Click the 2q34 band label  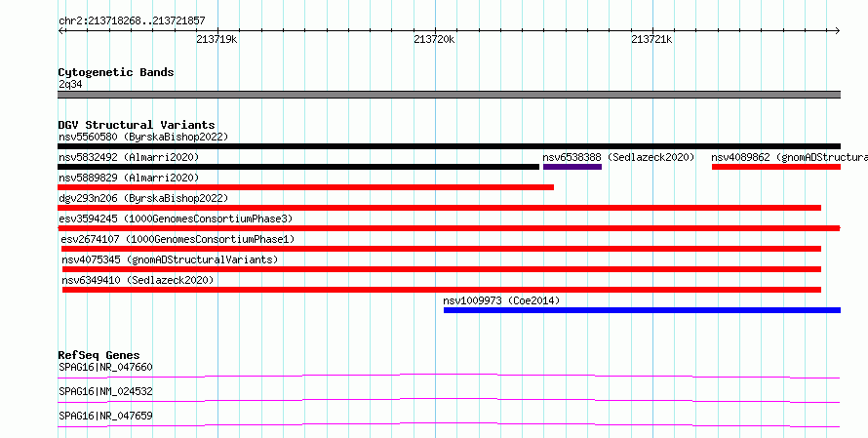point(70,84)
